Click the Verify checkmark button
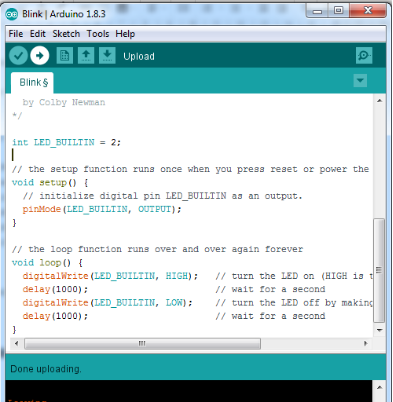 18,56
